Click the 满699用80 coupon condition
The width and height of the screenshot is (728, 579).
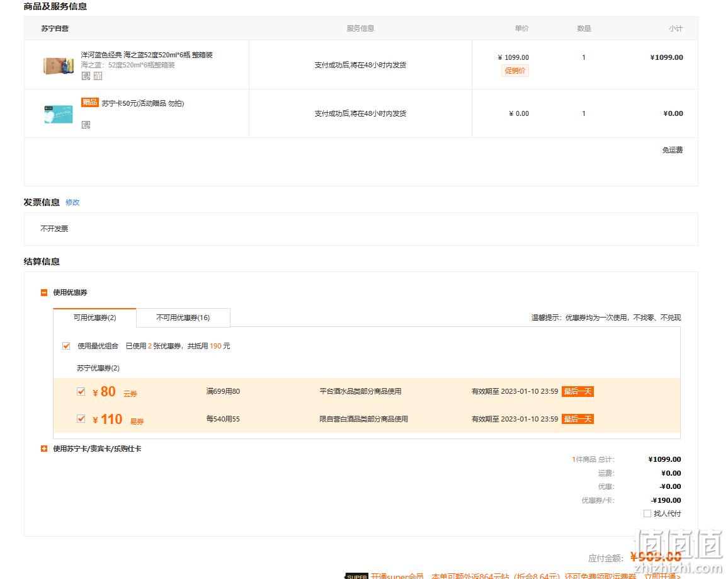(x=223, y=391)
